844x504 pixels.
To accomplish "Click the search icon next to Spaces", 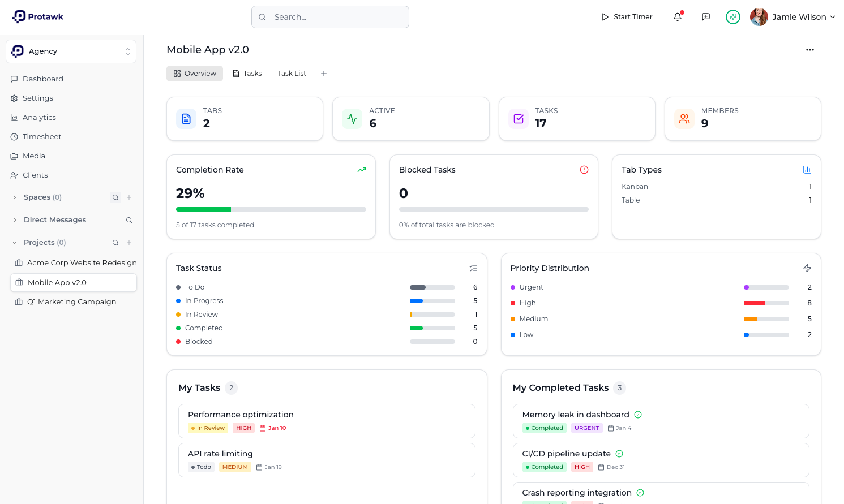I will [x=115, y=197].
